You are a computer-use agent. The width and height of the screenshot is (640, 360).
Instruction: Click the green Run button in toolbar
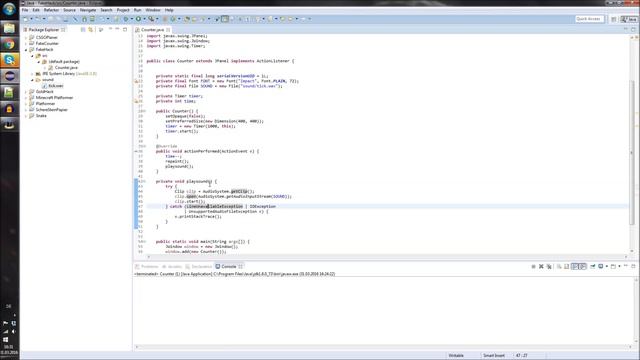pyautogui.click(x=139, y=19)
